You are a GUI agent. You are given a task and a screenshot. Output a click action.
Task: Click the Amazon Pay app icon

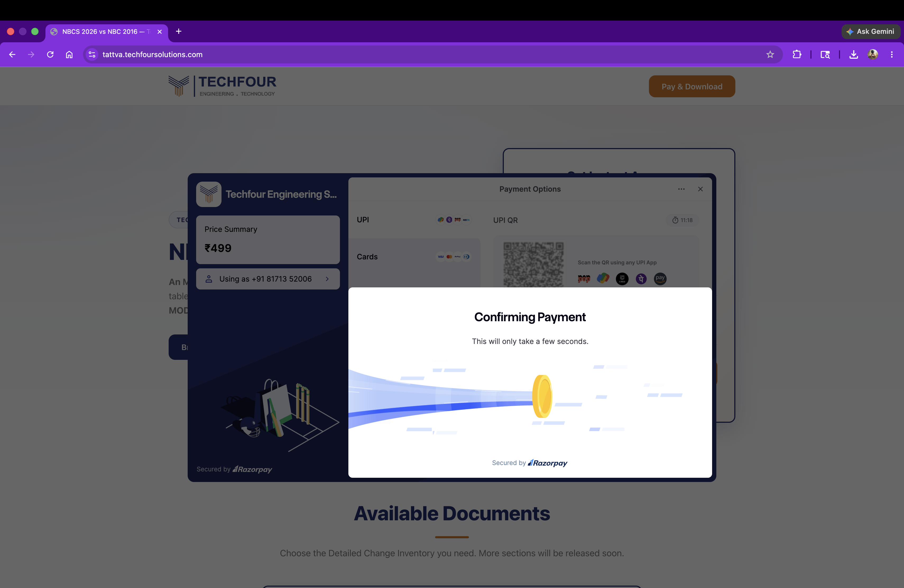tap(660, 279)
